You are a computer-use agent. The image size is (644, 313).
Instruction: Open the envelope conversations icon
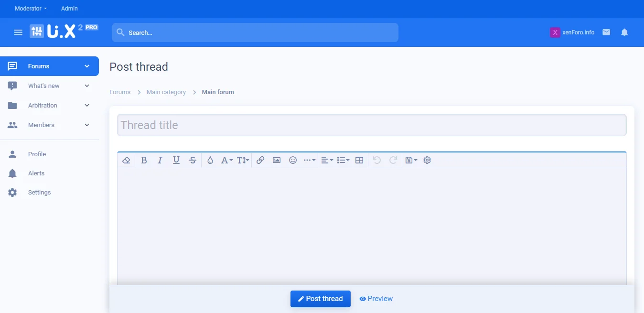tap(606, 32)
